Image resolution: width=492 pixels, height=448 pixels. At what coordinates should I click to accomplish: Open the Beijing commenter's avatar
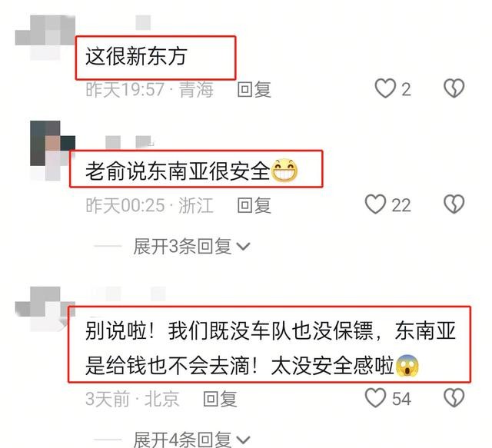point(45,309)
